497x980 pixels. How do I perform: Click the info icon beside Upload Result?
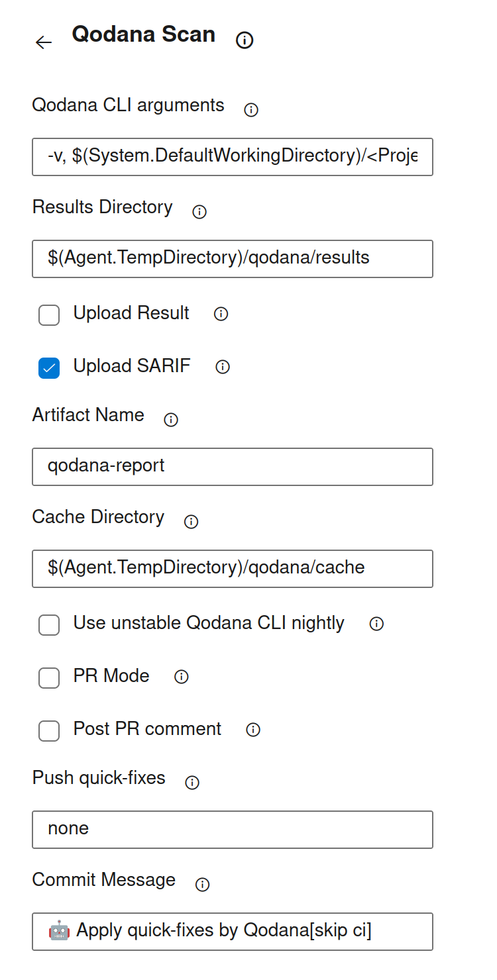(x=220, y=315)
